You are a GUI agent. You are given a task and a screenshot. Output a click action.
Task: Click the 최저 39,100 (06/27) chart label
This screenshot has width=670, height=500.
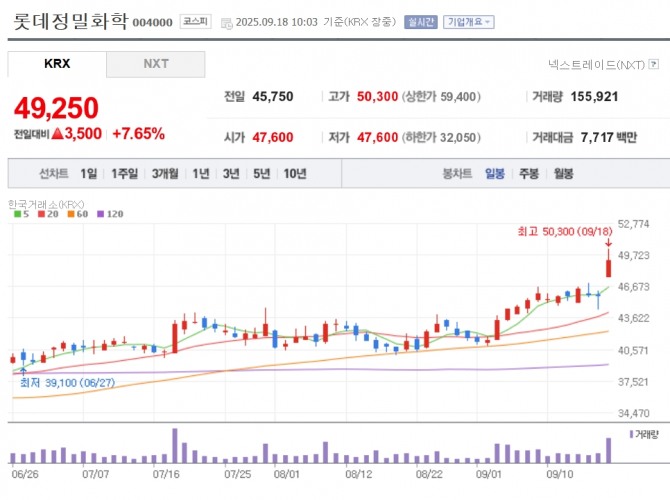pyautogui.click(x=68, y=382)
